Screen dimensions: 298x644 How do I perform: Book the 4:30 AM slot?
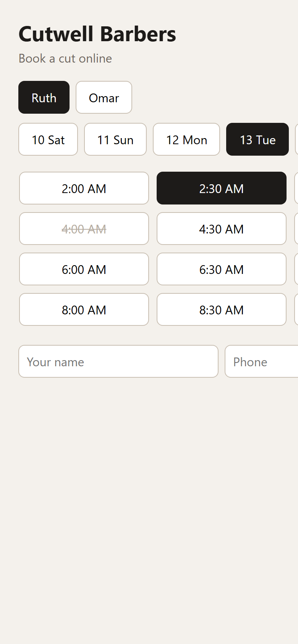tap(222, 229)
